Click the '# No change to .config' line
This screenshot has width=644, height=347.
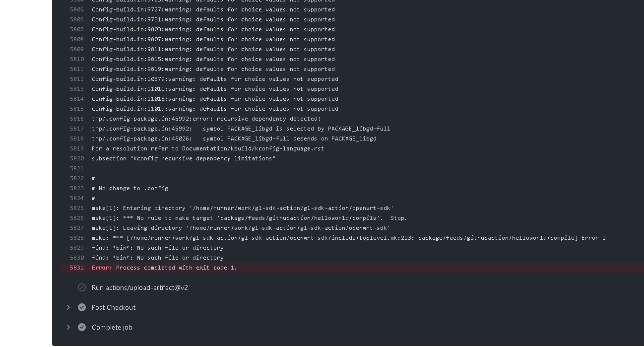click(130, 188)
